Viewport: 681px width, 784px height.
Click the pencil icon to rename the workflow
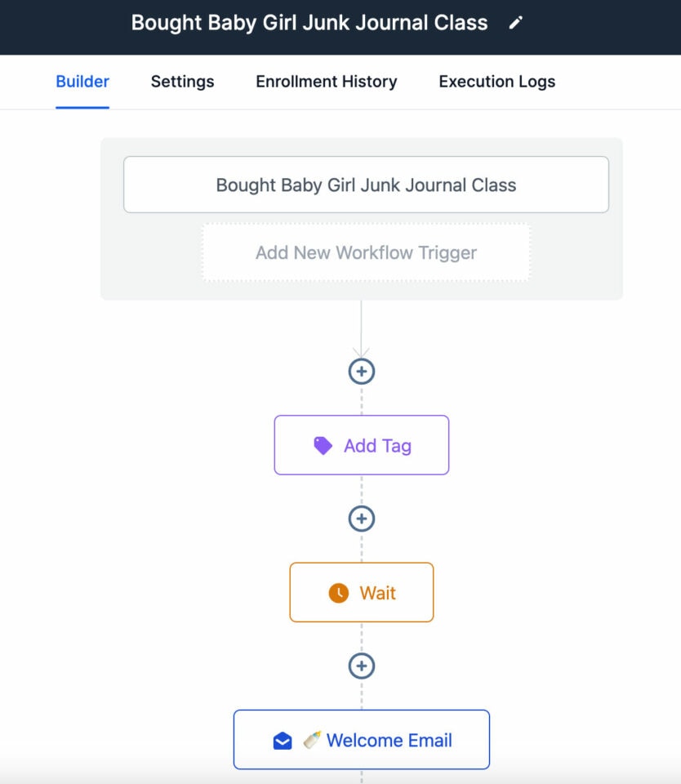point(517,23)
